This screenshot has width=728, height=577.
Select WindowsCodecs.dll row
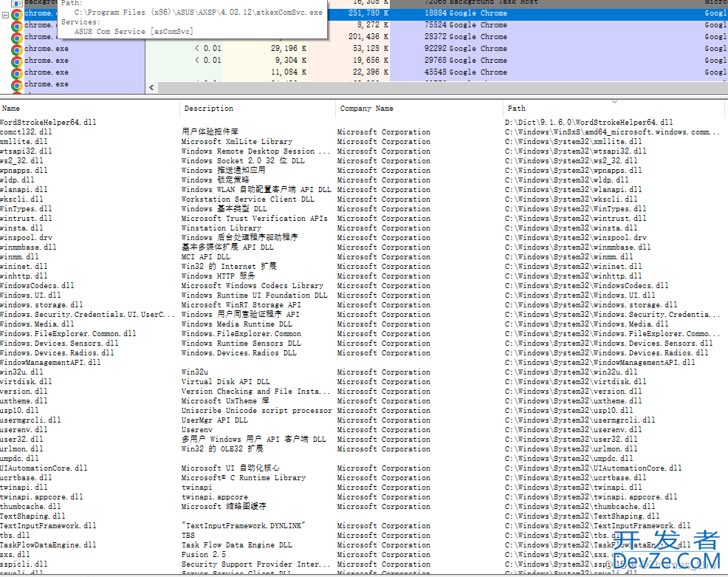tap(364, 286)
